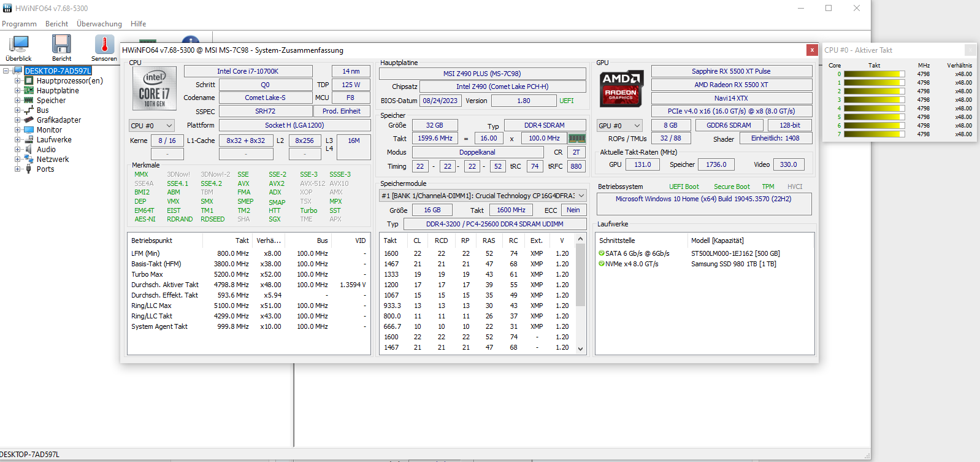Expand the Speicher tree node
This screenshot has width=980, height=462.
coord(18,100)
